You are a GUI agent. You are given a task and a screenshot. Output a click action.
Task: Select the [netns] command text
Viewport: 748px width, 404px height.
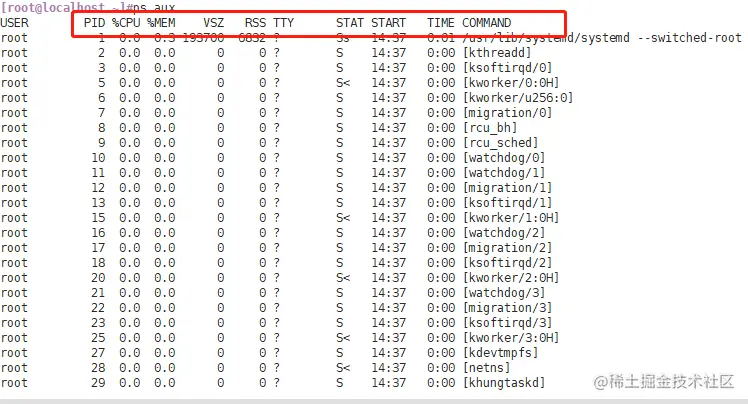(486, 368)
